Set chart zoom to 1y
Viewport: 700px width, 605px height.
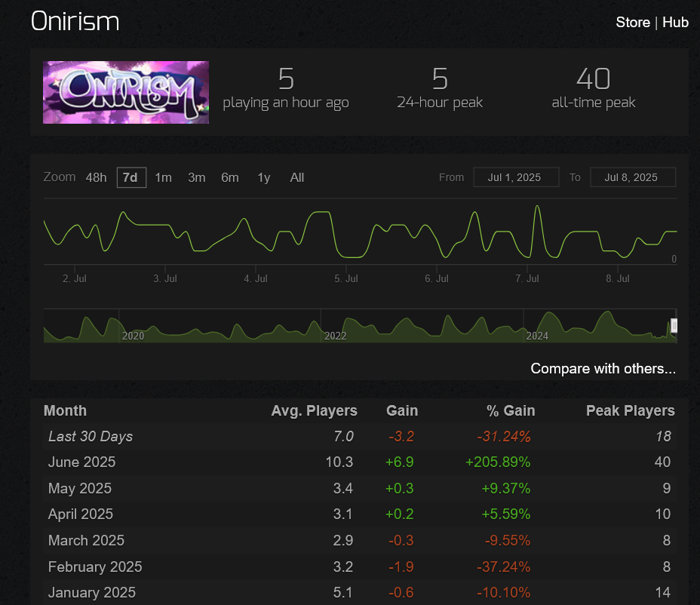[x=264, y=178]
